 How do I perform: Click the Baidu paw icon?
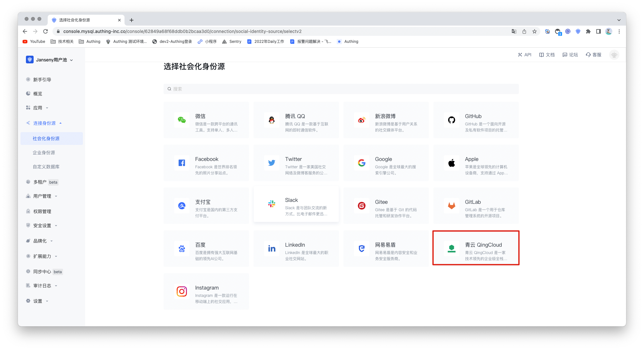click(182, 249)
